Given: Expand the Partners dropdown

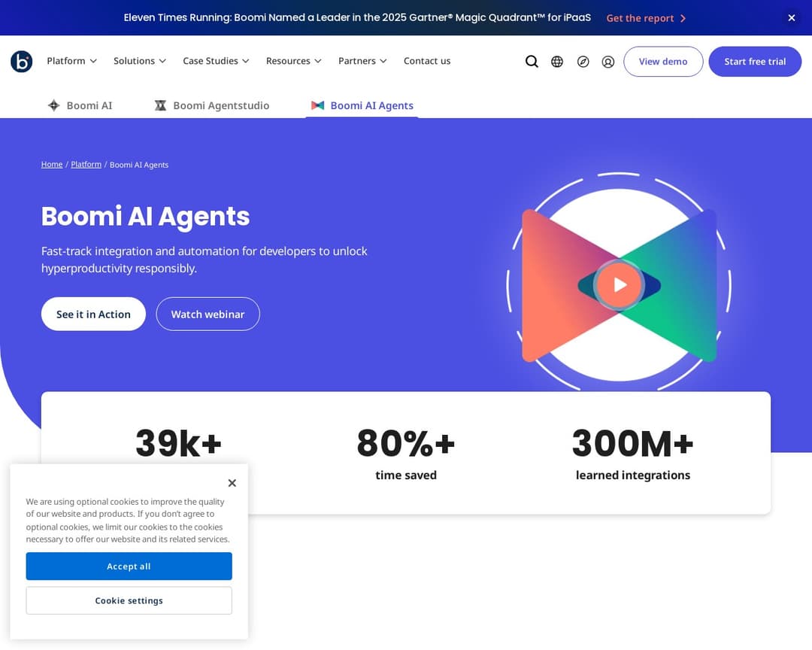Looking at the screenshot, I should coord(362,61).
